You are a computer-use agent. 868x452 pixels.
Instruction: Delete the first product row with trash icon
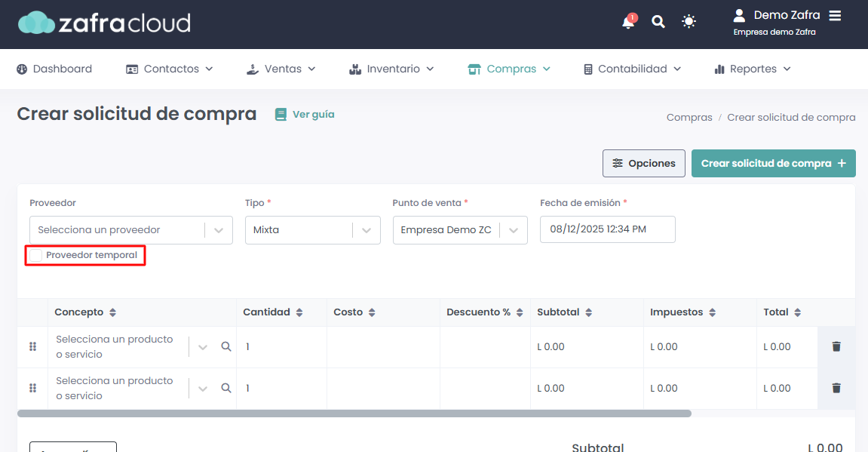click(836, 347)
